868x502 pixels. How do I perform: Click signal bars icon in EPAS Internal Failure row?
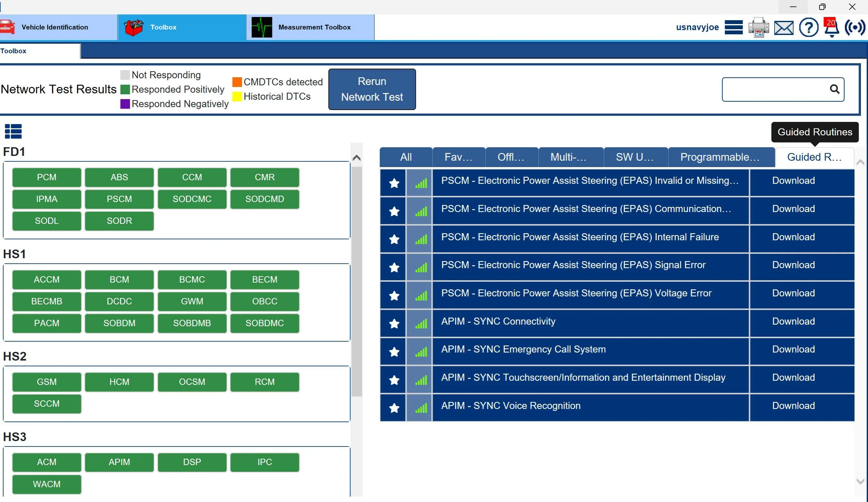tap(421, 239)
